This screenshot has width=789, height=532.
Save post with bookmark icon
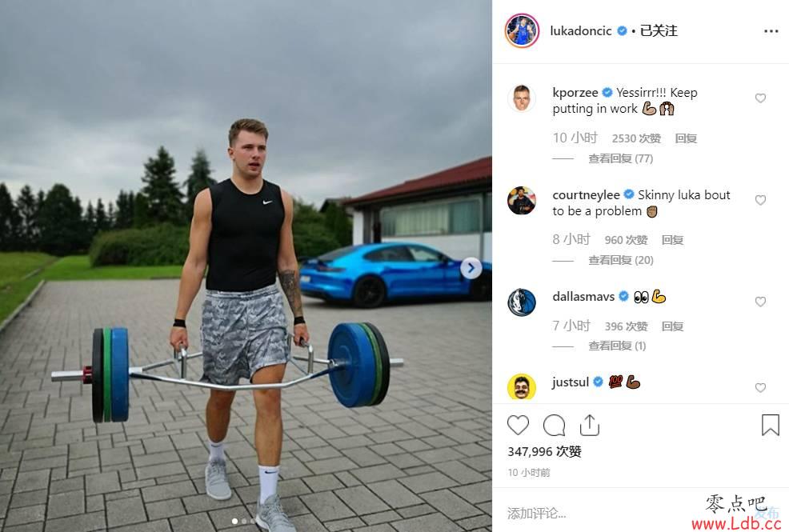click(770, 426)
